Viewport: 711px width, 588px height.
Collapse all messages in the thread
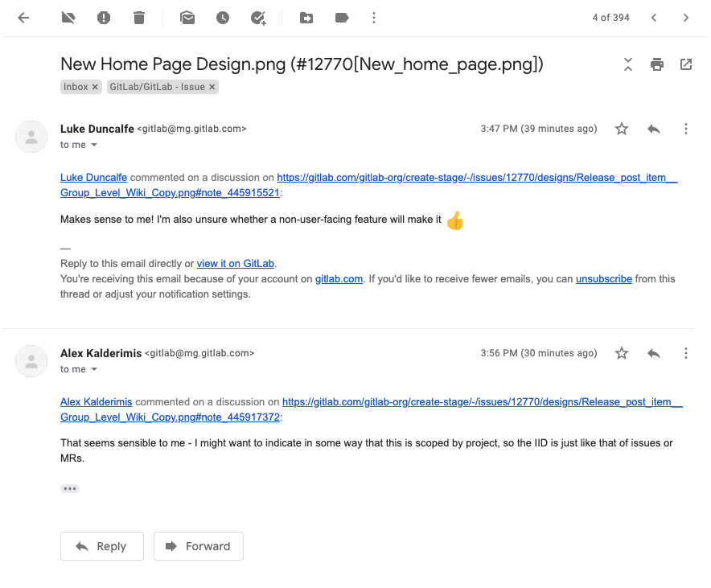tap(627, 64)
